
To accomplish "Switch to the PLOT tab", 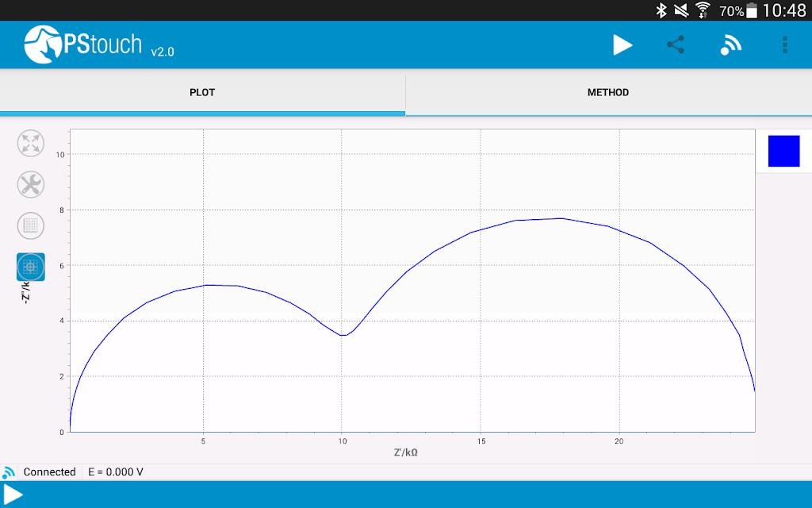I will pyautogui.click(x=202, y=93).
